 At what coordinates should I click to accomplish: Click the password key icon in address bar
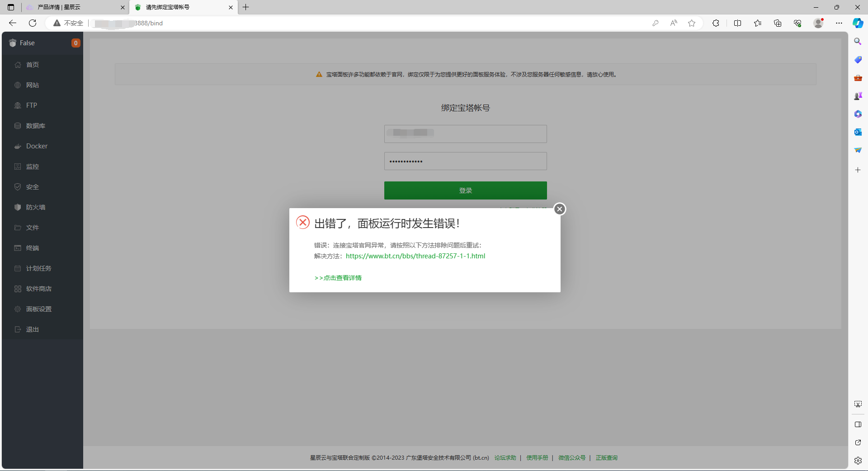655,23
